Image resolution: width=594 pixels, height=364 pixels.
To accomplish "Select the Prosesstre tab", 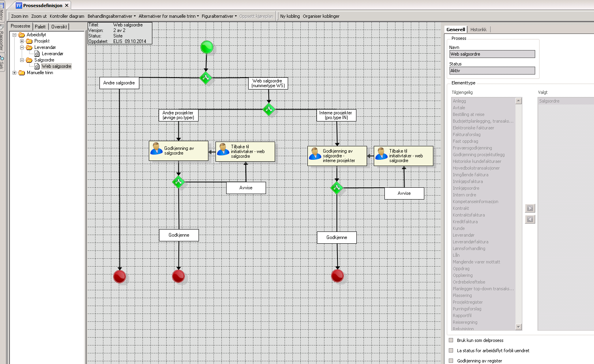I will pos(21,26).
